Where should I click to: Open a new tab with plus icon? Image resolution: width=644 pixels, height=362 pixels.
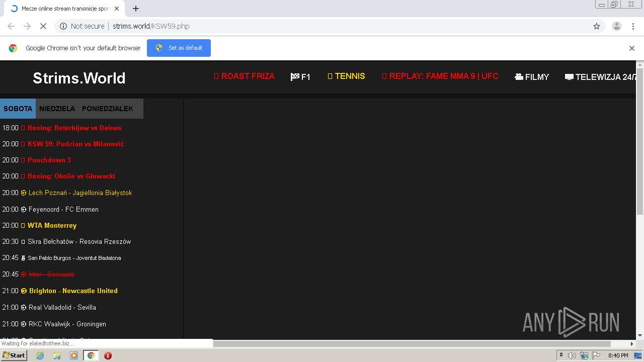[x=136, y=9]
